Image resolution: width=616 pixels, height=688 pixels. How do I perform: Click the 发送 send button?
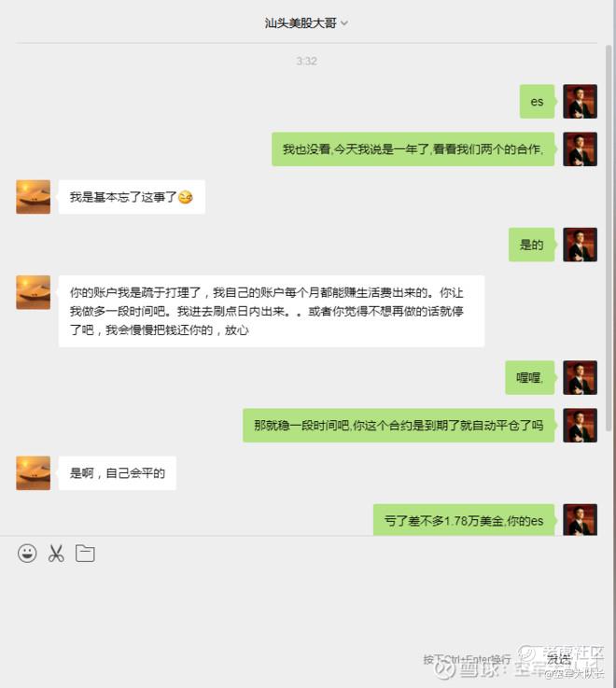point(559,659)
